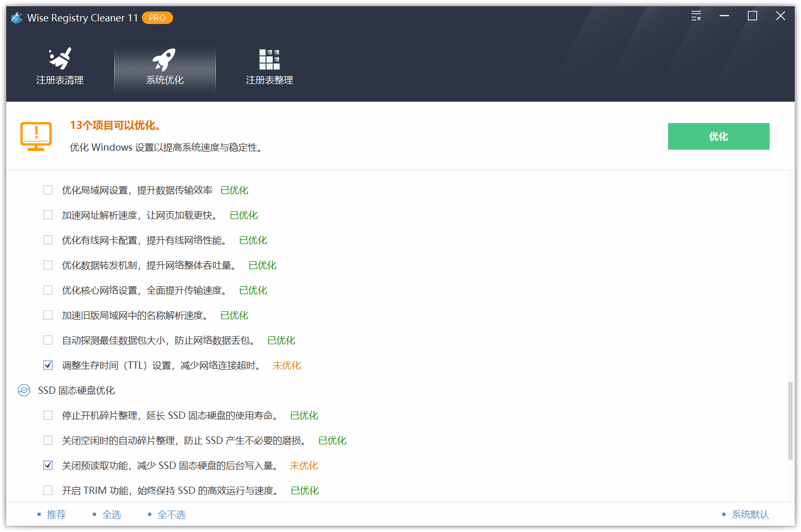
Task: Check 加速网址解析速度 checkbox
Action: [x=48, y=215]
